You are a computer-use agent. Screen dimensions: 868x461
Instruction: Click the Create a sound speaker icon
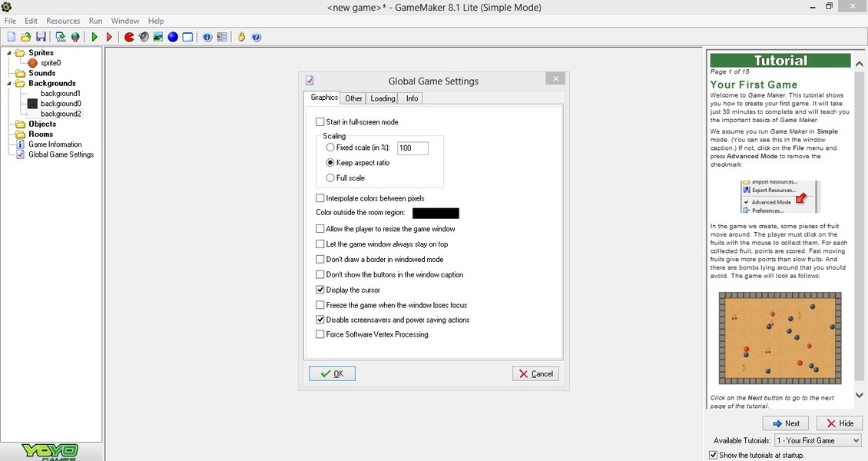point(144,37)
